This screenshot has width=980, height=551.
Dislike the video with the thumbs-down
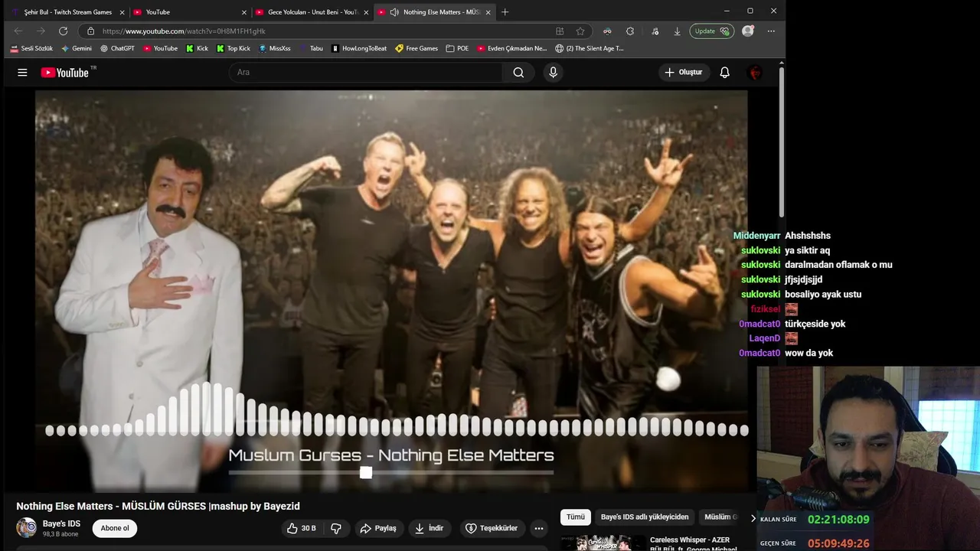point(335,528)
